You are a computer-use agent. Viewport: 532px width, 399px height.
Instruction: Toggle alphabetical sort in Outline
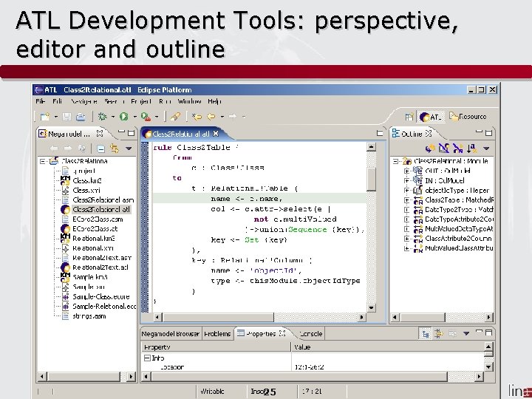click(471, 149)
